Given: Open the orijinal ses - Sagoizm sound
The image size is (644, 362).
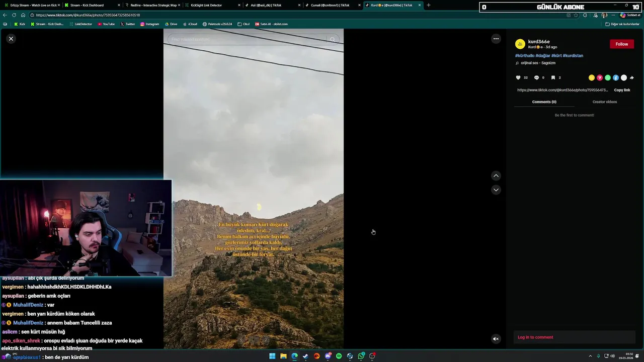Looking at the screenshot, I should pos(538,63).
